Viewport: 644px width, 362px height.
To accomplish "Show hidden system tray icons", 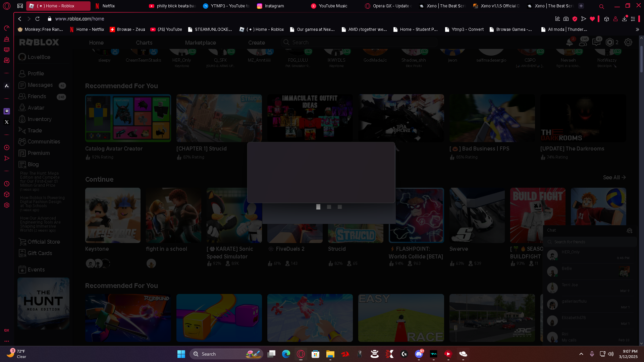I will click(581, 354).
